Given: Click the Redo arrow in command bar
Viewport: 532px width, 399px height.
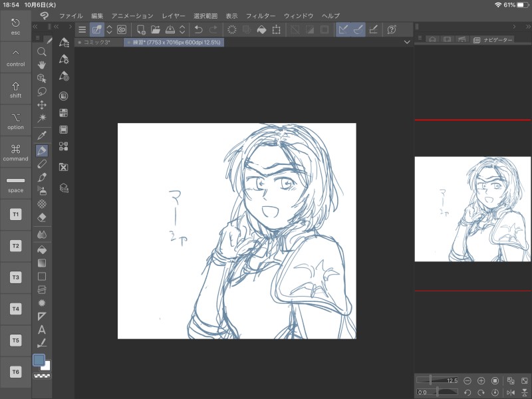Looking at the screenshot, I should click(213, 29).
